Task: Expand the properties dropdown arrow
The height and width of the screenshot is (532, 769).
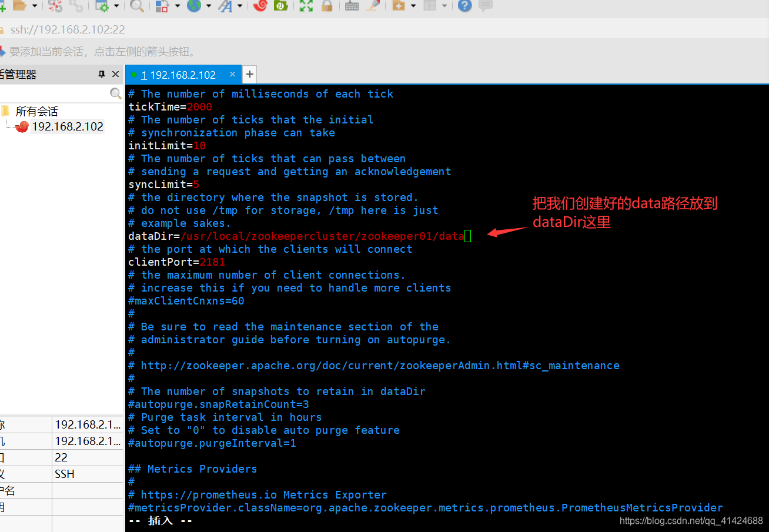Action: click(x=116, y=6)
